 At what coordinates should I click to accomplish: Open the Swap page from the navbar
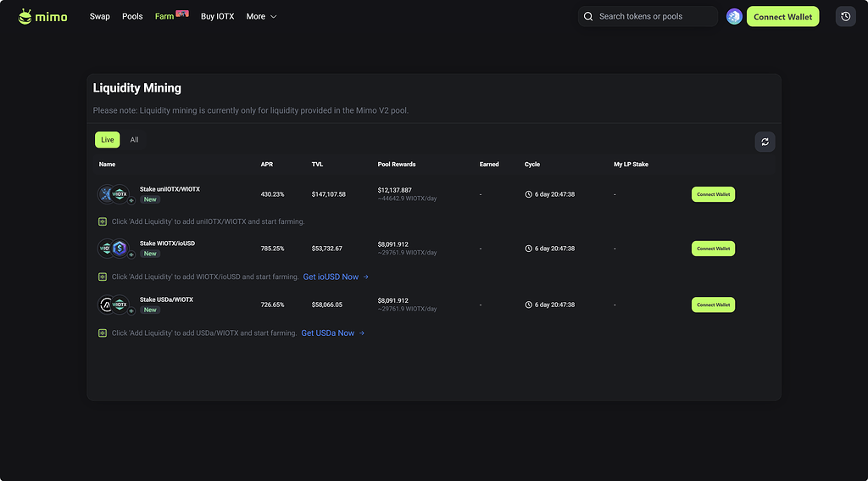tap(99, 16)
